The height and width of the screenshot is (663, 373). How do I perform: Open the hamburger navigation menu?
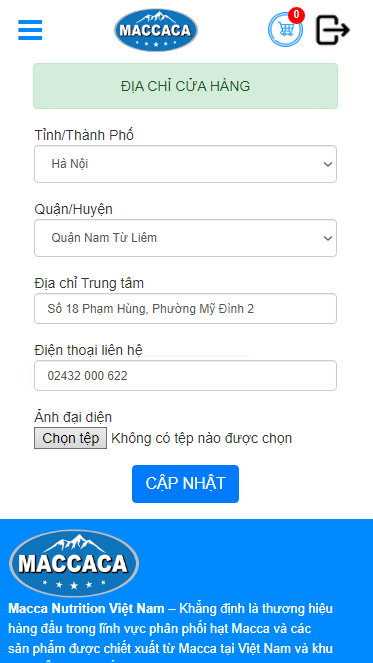tap(30, 30)
